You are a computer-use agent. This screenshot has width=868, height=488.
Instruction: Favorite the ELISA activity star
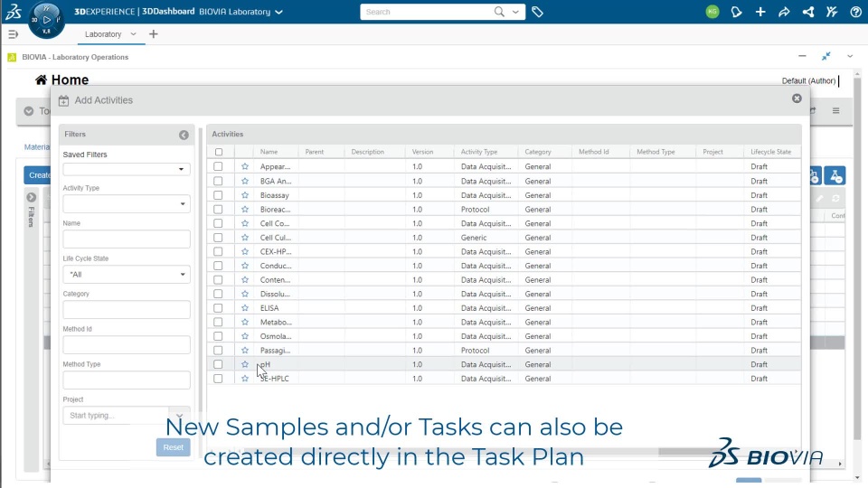point(245,307)
